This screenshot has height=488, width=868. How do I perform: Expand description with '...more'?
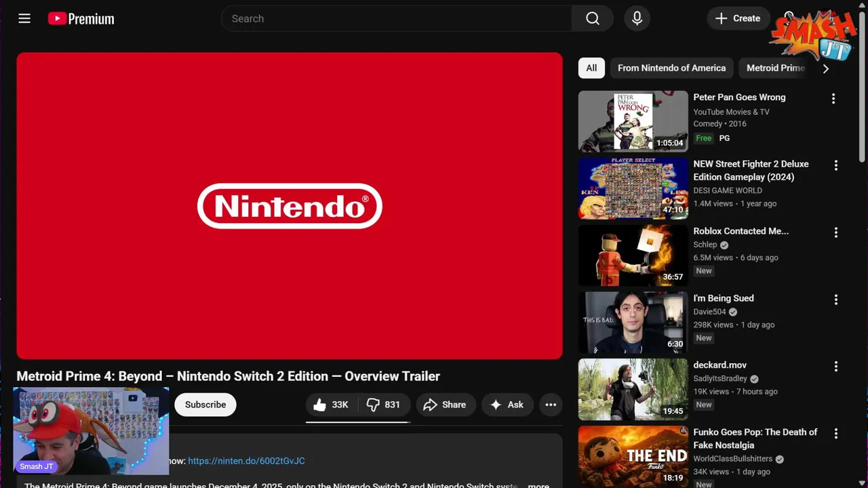pyautogui.click(x=536, y=485)
